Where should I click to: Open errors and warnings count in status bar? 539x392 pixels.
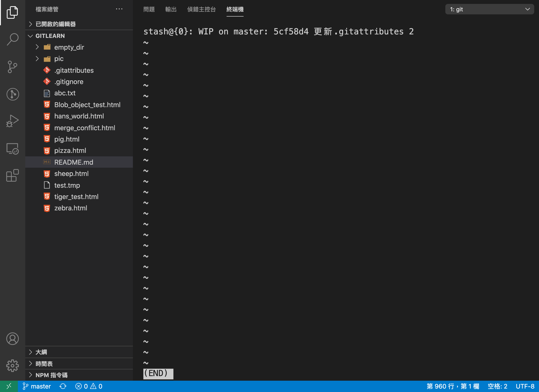pyautogui.click(x=89, y=386)
